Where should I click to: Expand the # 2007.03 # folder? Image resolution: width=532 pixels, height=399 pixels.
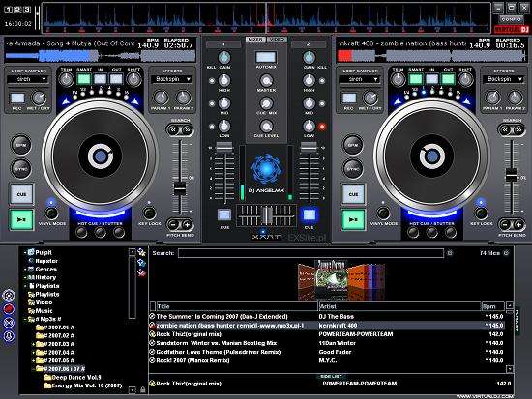click(34, 344)
